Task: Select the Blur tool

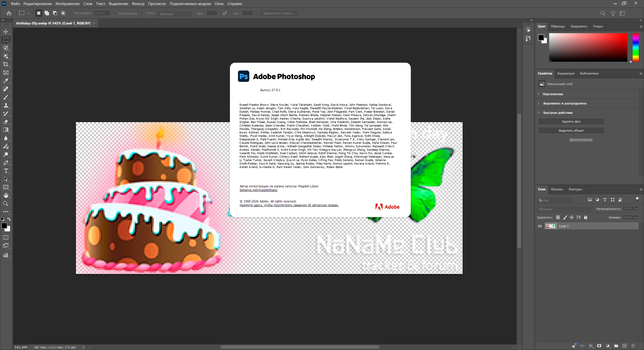Action: [x=6, y=138]
